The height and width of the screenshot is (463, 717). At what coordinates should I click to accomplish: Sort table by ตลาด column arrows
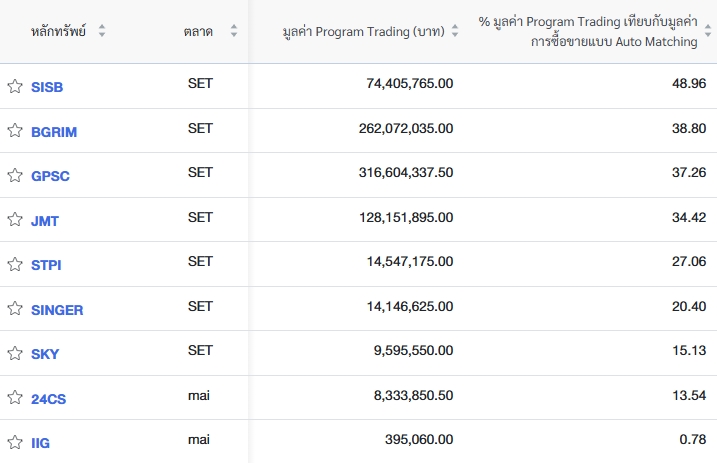click(x=234, y=31)
